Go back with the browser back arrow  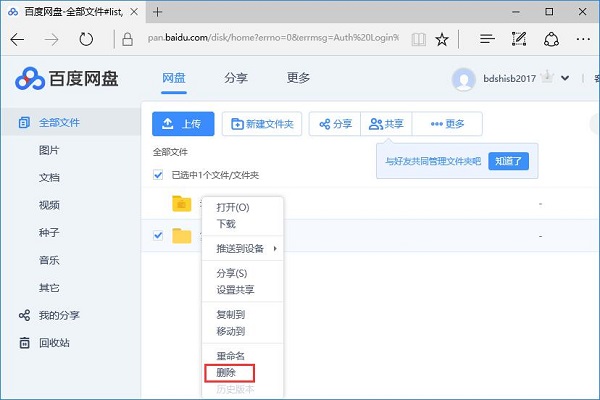coord(17,39)
